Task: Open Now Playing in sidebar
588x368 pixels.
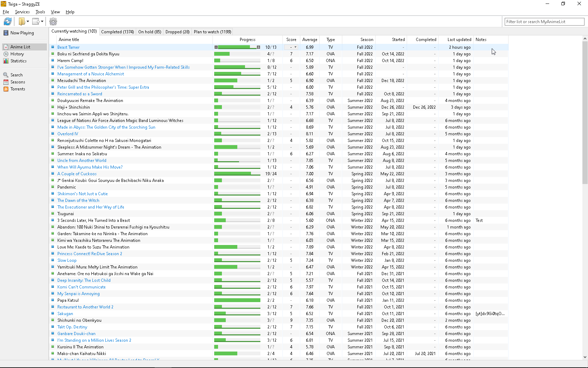Action: click(22, 33)
